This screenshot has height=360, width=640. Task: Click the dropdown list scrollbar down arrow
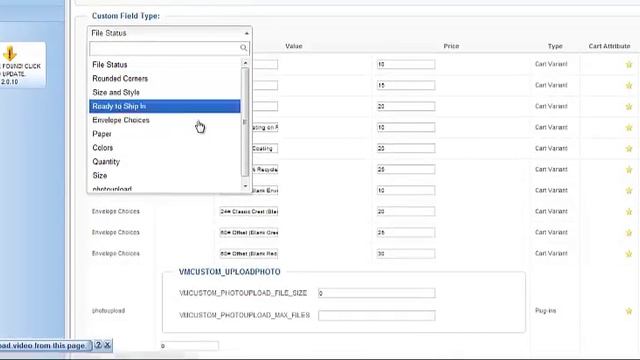(x=245, y=186)
